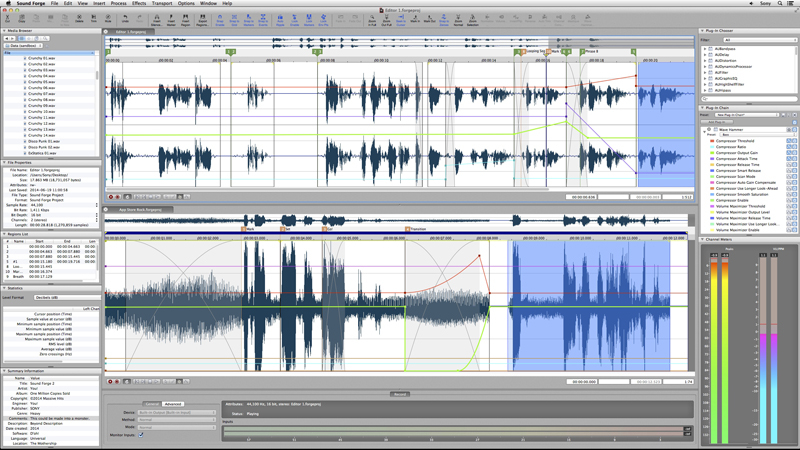Toggle automation button for Compressor Ratio
This screenshot has height=450, width=800.
pyautogui.click(x=788, y=147)
